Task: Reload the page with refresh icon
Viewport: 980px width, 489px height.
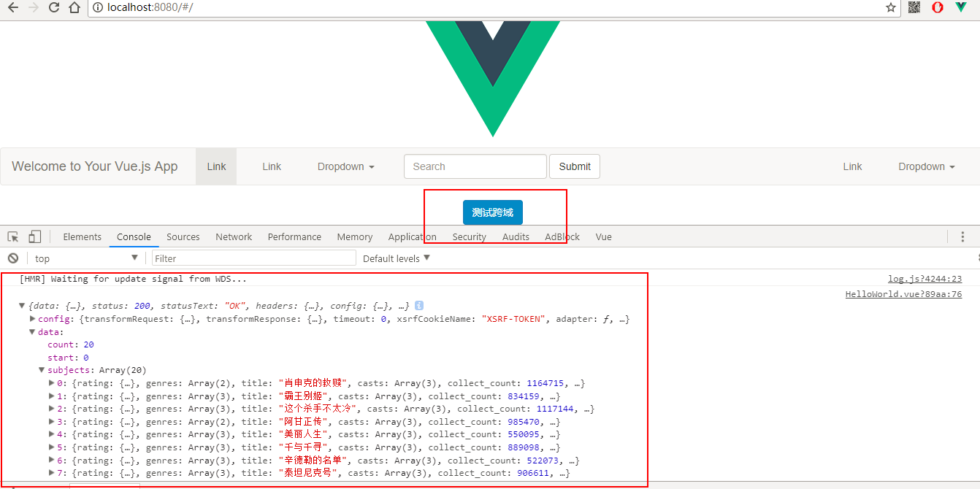Action: [54, 8]
